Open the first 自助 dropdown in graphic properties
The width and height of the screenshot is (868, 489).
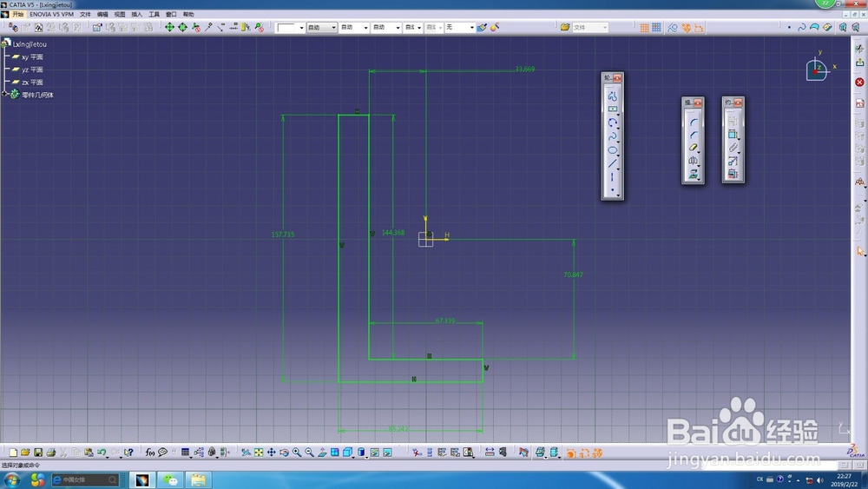(x=322, y=27)
